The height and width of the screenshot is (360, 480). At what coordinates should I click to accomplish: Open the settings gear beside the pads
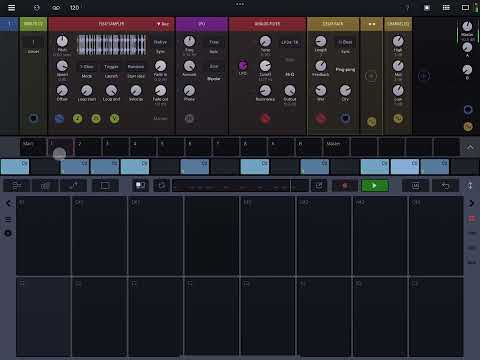point(9,233)
